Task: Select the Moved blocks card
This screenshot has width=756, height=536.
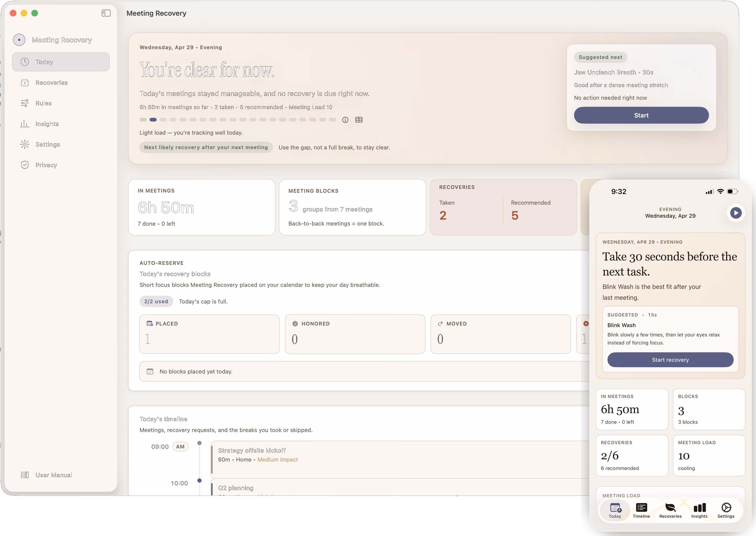Action: click(500, 334)
